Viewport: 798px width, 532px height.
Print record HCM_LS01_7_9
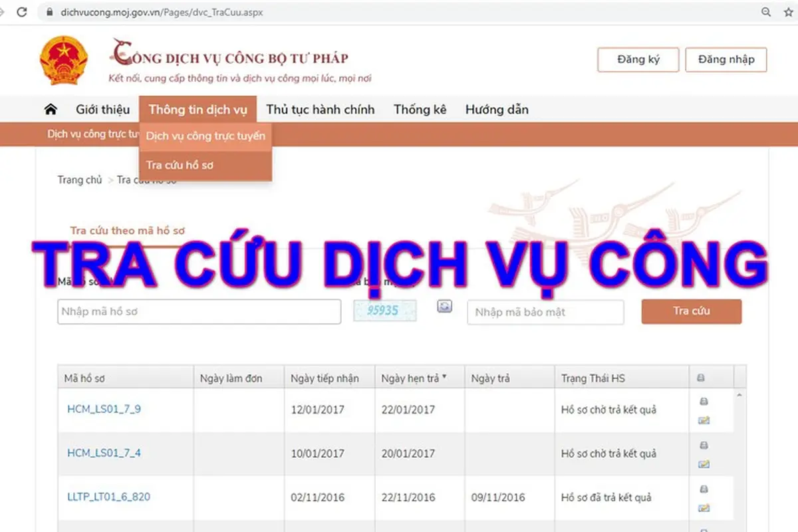click(x=704, y=401)
